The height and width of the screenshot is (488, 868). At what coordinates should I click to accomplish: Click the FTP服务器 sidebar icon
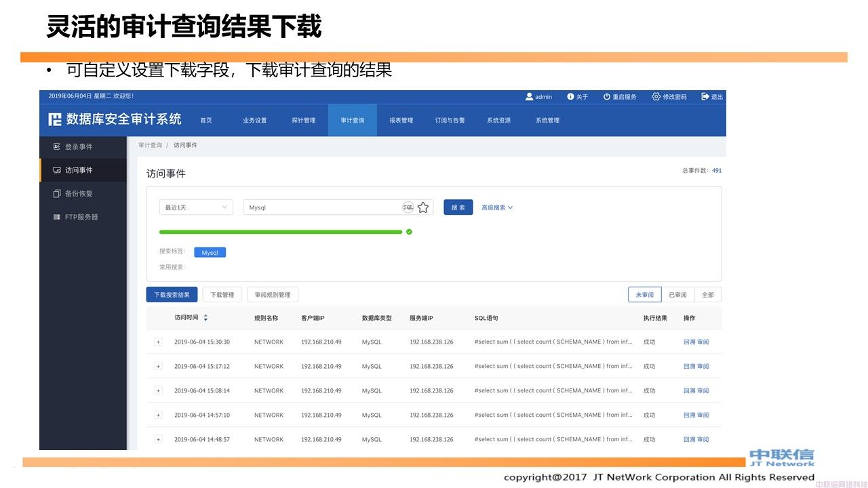coord(57,217)
